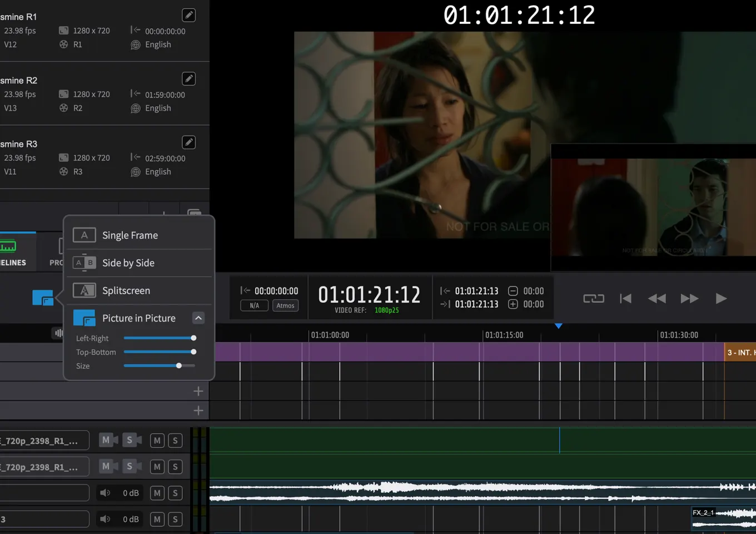Click the FX_2_1 audio clip
The image size is (756, 534).
coord(723,518)
